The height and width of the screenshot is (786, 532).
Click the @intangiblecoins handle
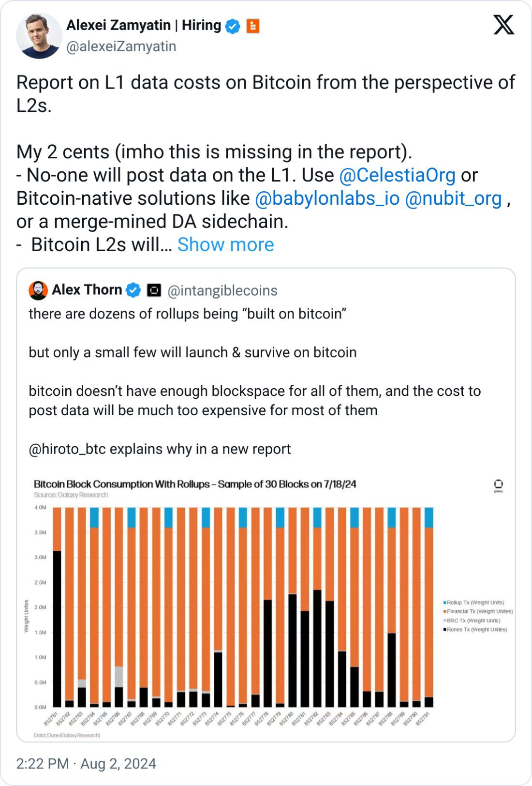[222, 290]
